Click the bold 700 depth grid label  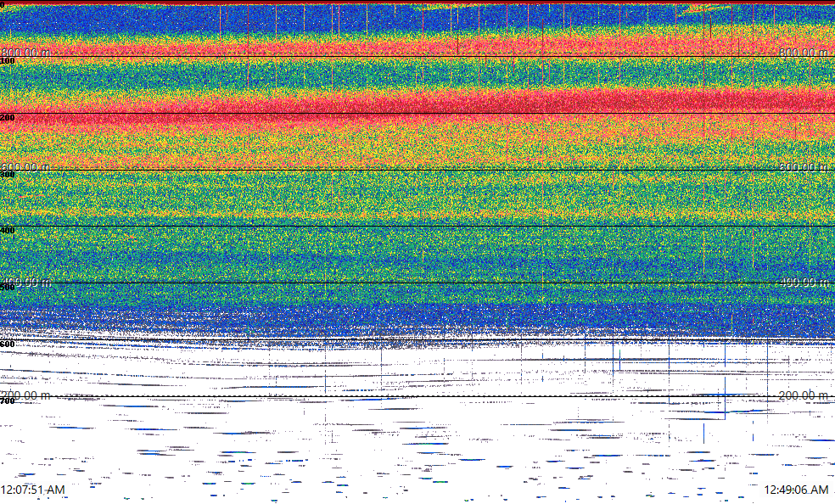pos(8,400)
